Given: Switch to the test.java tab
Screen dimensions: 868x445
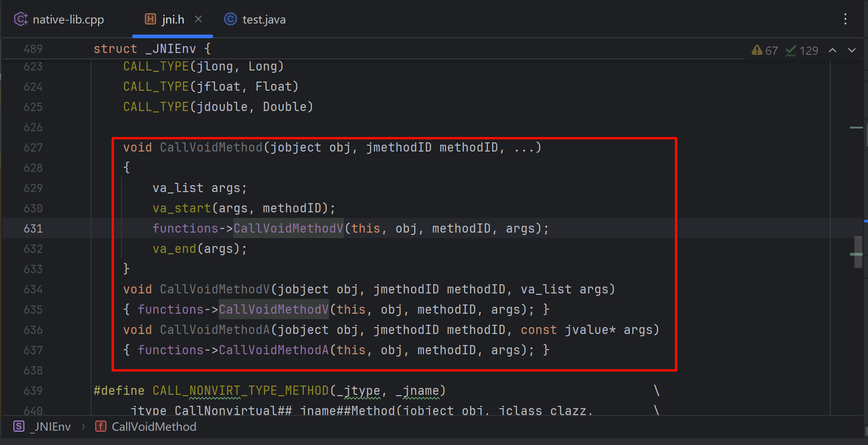Looking at the screenshot, I should [264, 20].
